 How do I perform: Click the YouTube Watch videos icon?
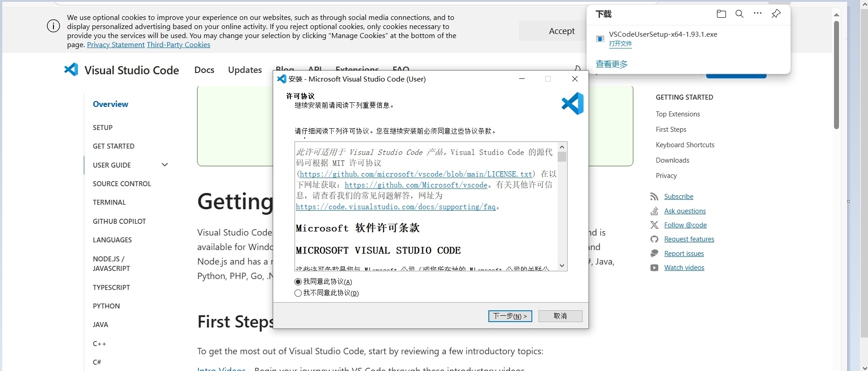pos(654,268)
